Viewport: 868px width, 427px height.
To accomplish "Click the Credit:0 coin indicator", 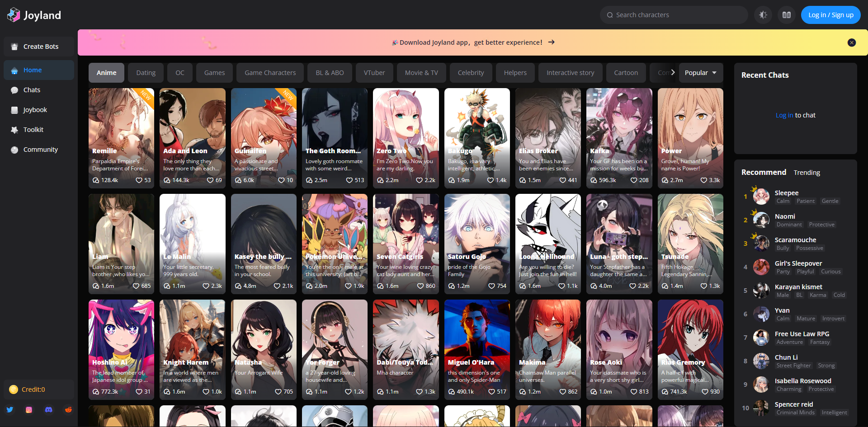I will tap(39, 389).
